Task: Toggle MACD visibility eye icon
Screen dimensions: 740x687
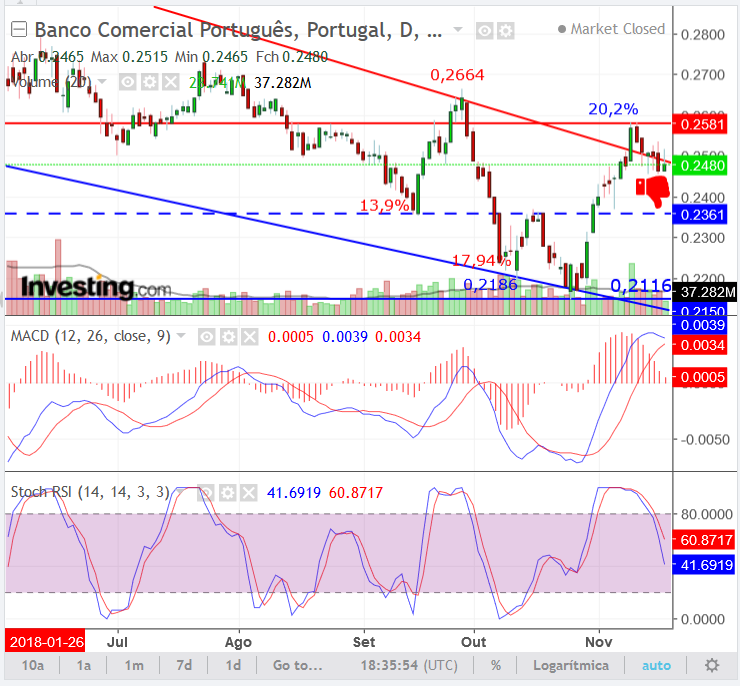Action: point(207,337)
